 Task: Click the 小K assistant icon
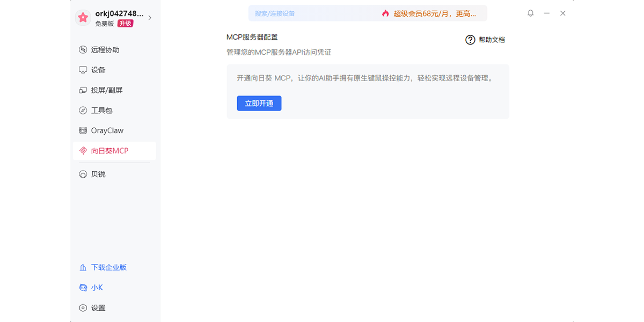(83, 288)
